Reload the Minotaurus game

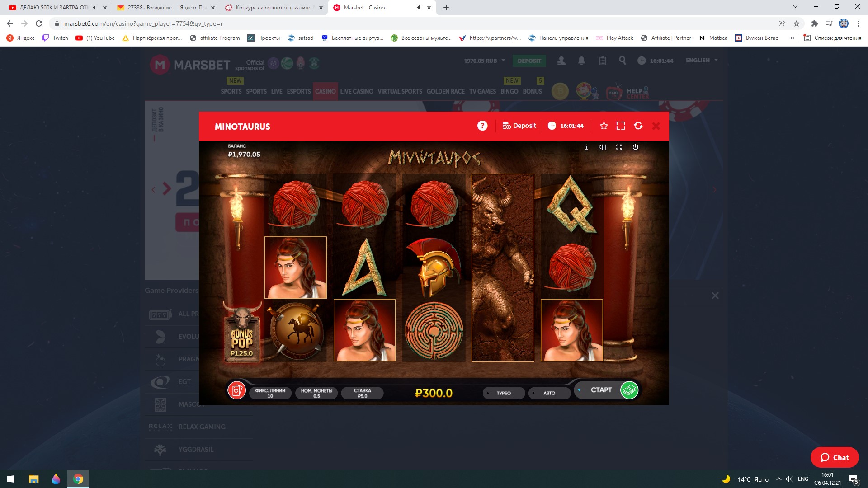pyautogui.click(x=638, y=126)
